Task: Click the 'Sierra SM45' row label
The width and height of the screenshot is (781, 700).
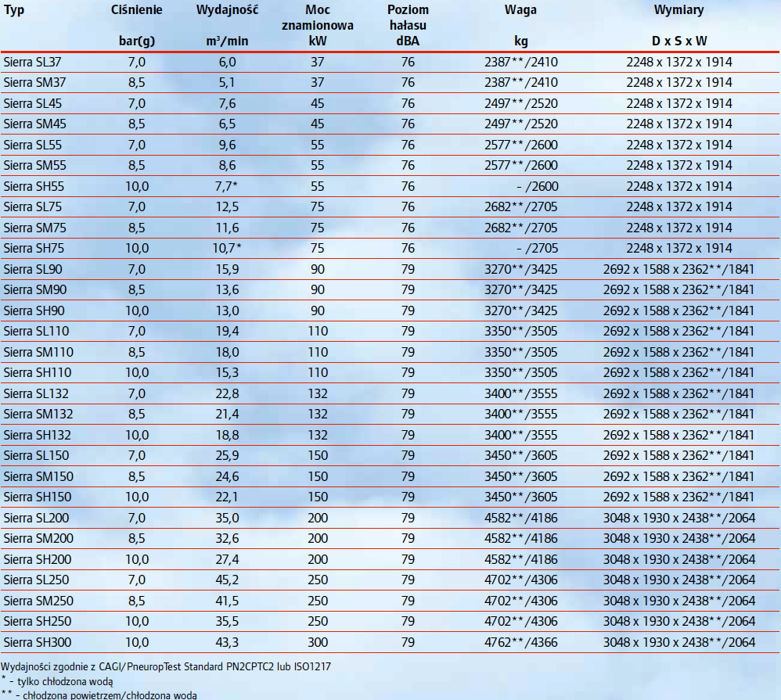Action: (35, 124)
